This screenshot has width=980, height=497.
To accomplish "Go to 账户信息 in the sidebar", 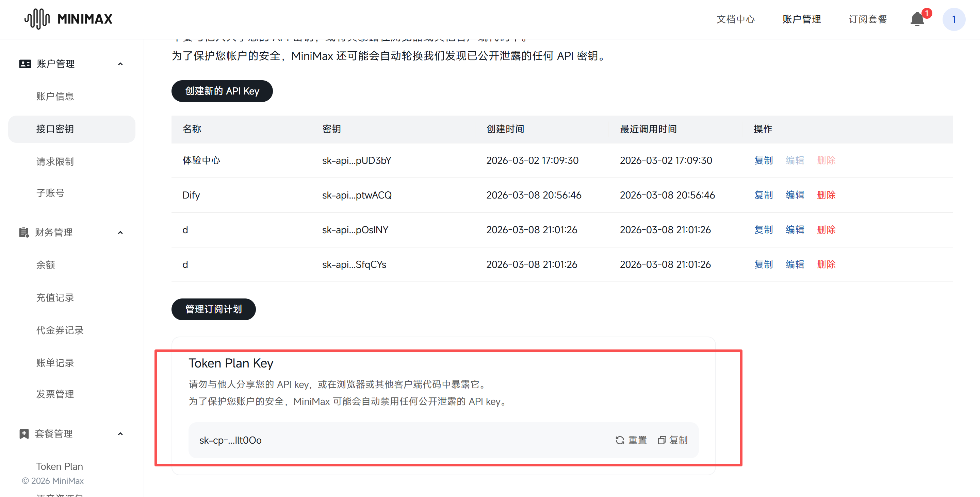I will tap(55, 96).
